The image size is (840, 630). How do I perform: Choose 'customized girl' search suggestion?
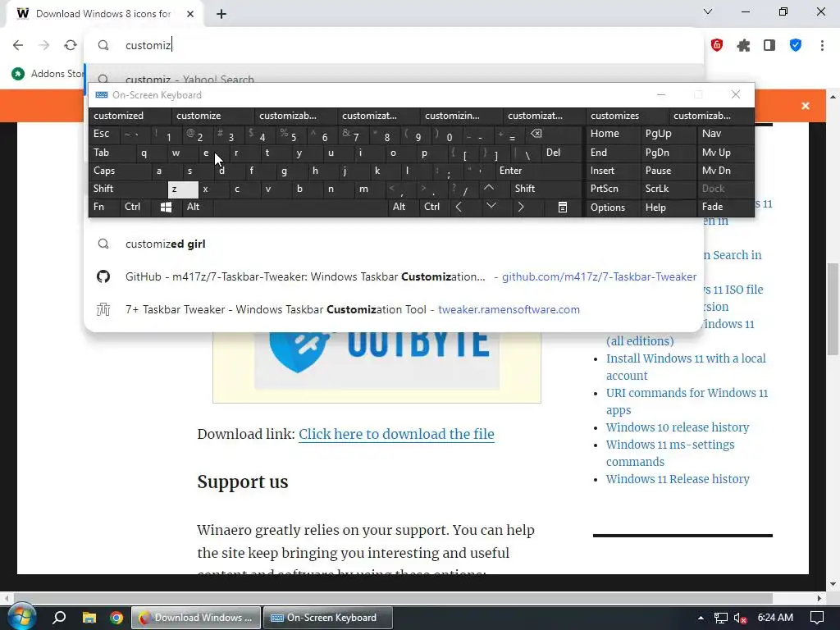[x=394, y=244]
